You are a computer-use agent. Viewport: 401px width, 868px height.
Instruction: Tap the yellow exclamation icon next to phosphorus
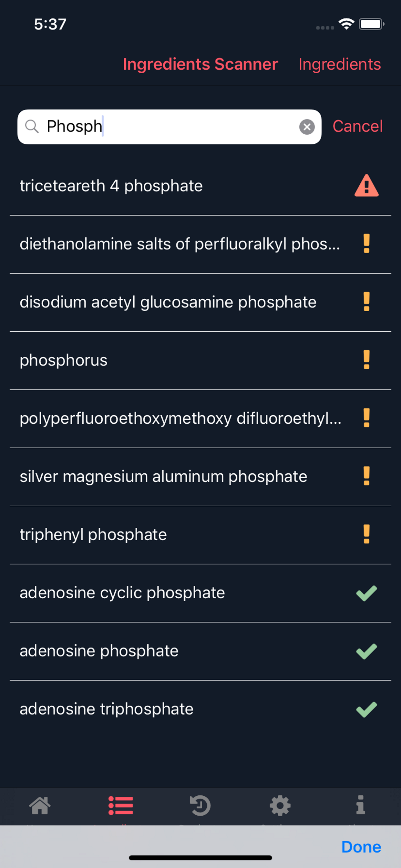(x=366, y=360)
